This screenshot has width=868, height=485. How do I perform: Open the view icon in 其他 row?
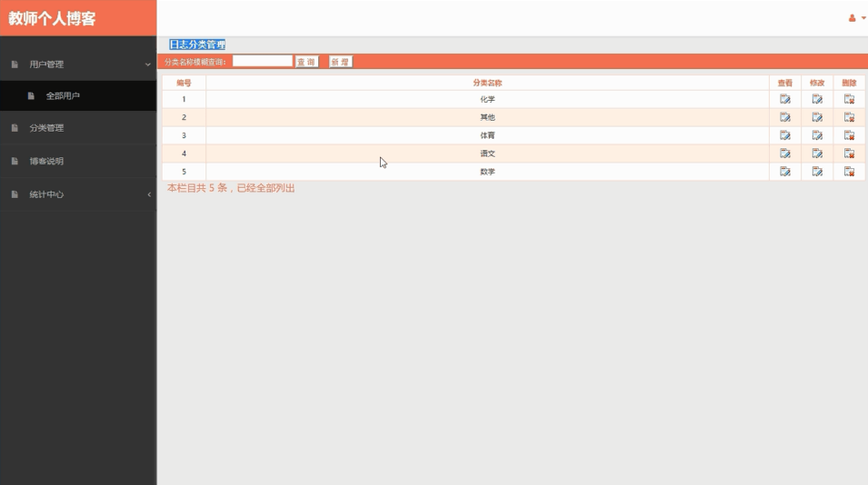point(785,117)
